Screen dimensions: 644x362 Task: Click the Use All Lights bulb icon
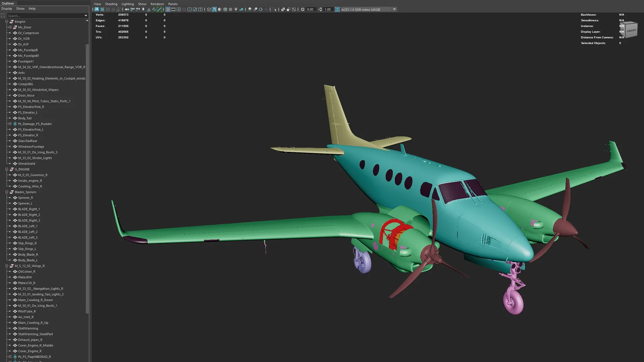click(236, 9)
